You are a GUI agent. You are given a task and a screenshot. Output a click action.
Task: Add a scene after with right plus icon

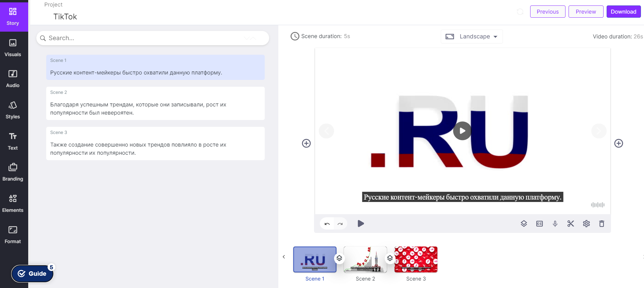[619, 143]
